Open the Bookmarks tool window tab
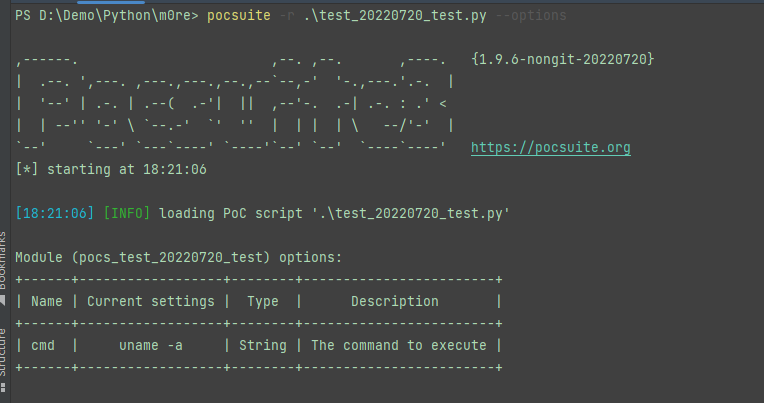Screen dimensions: 764x403 [x=3, y=260]
